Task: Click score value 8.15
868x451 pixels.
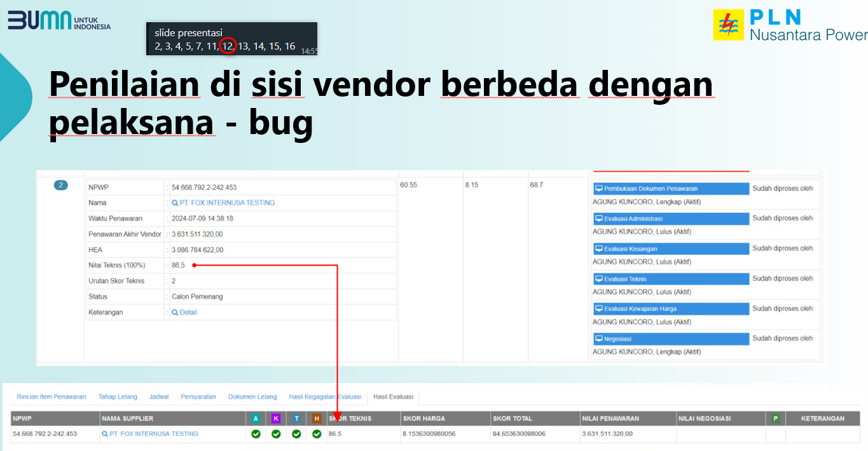Action: pos(471,185)
